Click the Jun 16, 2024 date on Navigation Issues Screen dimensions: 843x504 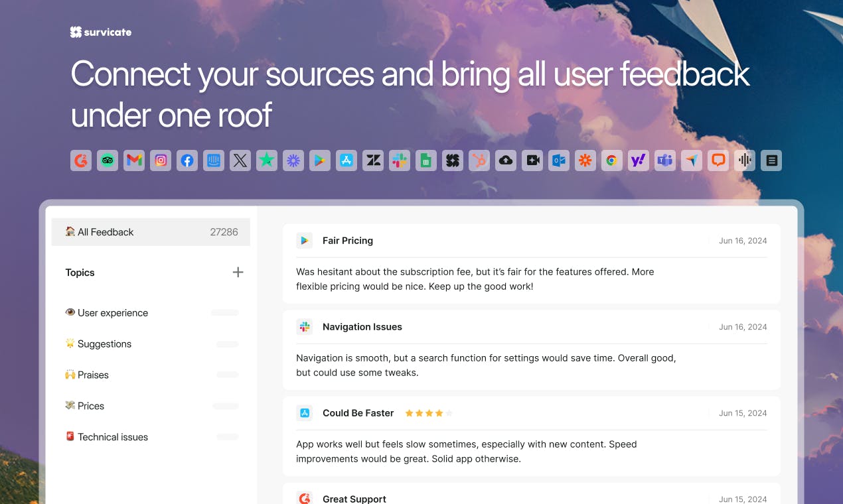click(x=743, y=327)
